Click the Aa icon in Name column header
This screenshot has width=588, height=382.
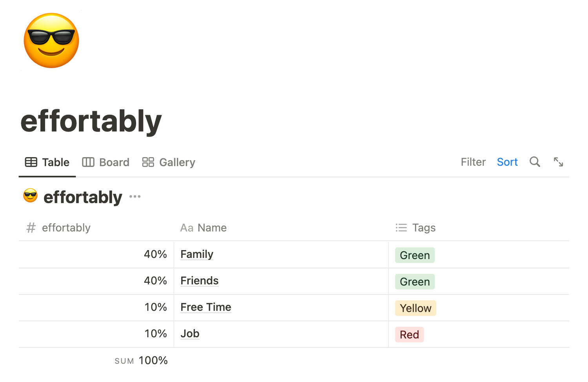(187, 228)
